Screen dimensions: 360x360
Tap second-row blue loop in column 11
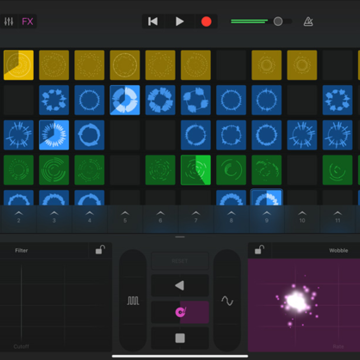(x=338, y=100)
